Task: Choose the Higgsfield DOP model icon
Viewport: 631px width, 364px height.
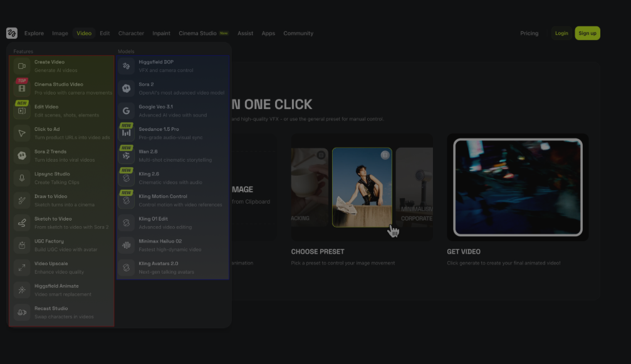Action: [126, 66]
